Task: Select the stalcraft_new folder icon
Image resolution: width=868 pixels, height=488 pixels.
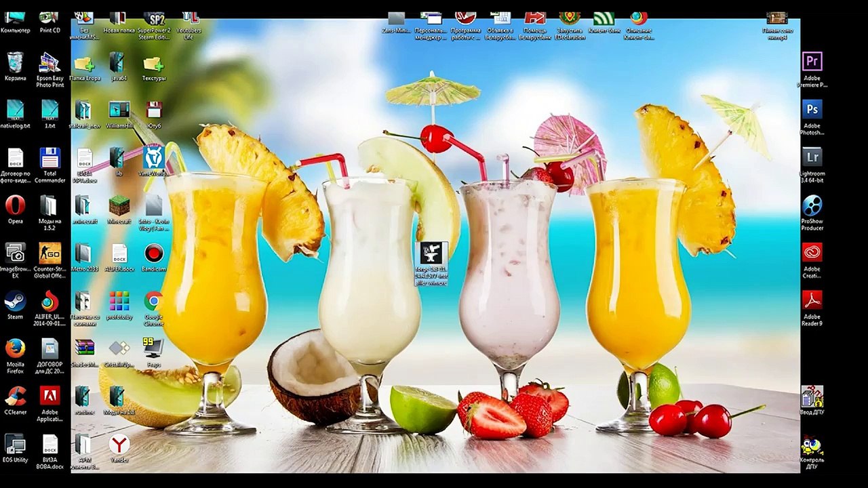Action: point(84,114)
